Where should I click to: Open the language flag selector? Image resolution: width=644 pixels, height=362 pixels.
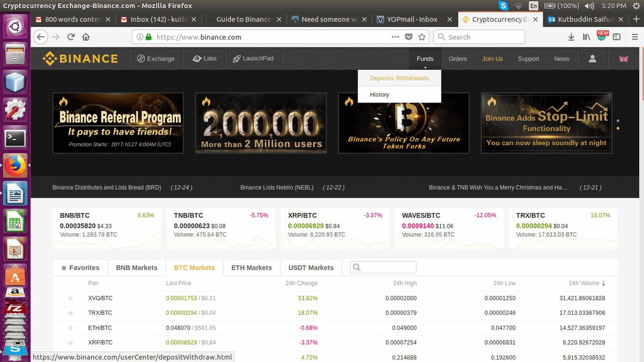[x=624, y=59]
